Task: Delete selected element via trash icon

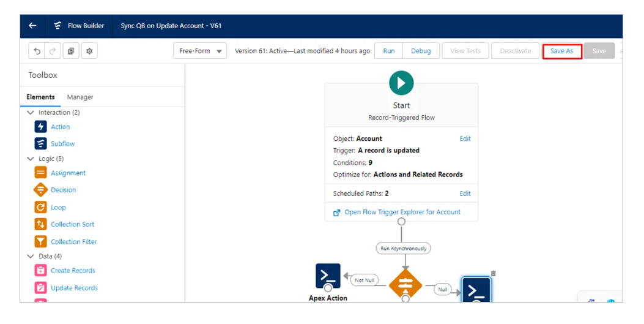Action: 494,273
